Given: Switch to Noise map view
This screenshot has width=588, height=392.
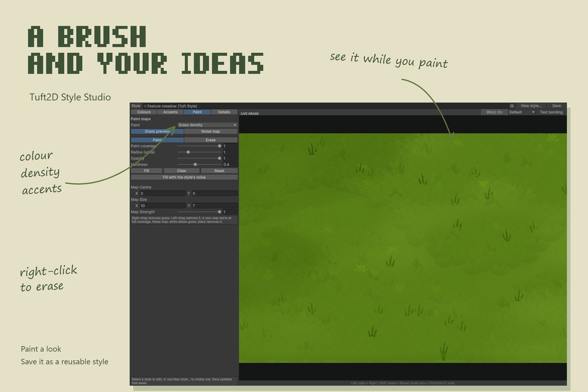Looking at the screenshot, I should 211,131.
